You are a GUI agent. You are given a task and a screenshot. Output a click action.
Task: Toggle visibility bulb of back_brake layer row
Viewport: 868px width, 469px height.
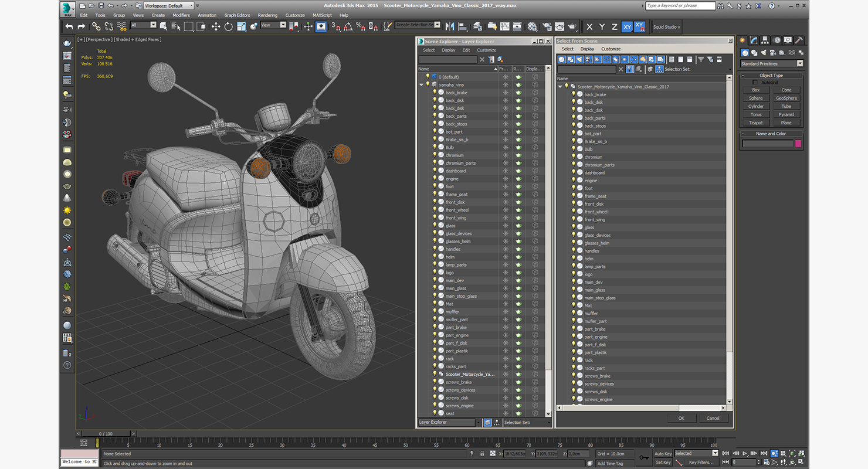pos(435,93)
